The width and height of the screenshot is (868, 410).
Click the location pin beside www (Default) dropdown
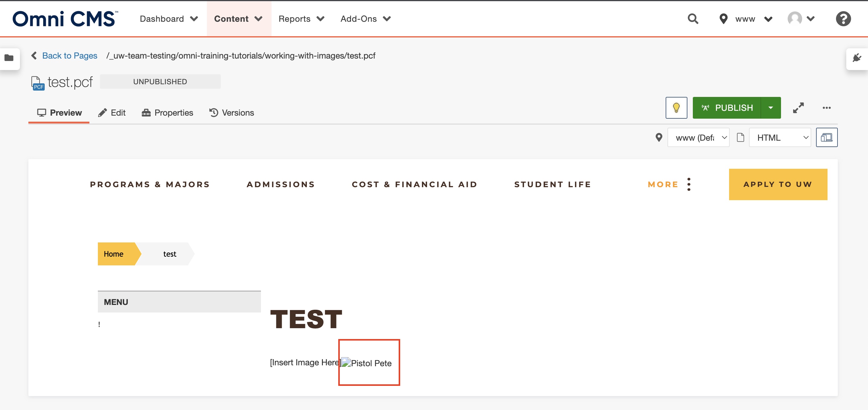[x=659, y=137]
